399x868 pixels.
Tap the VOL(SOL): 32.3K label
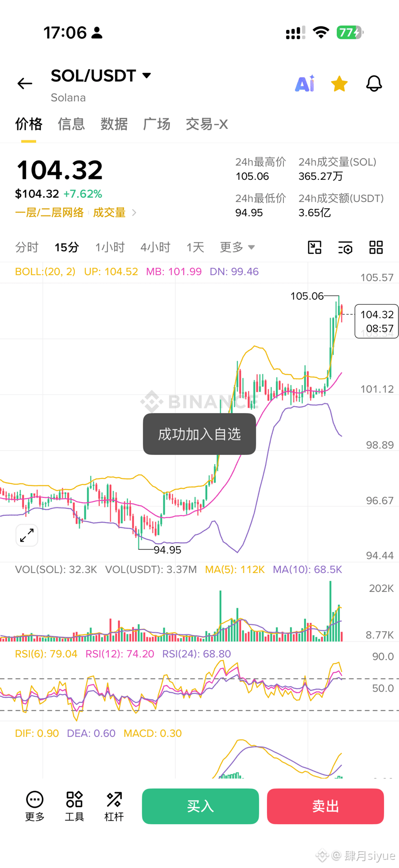[x=56, y=570]
